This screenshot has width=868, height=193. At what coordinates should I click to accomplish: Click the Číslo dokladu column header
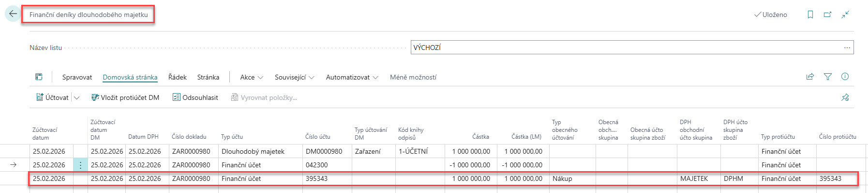pos(189,137)
